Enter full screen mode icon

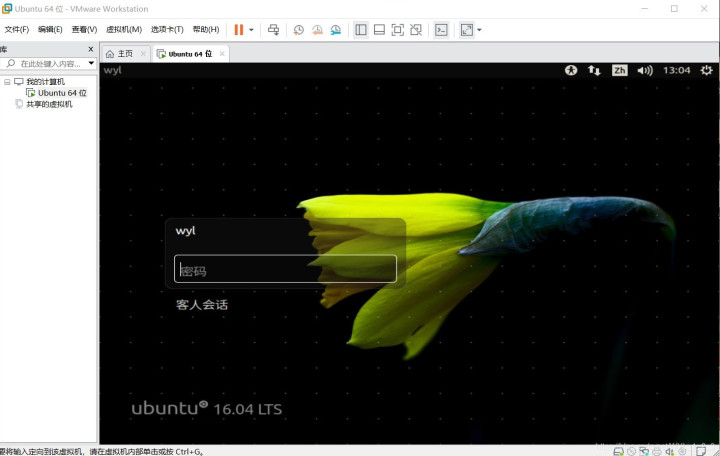tap(398, 30)
